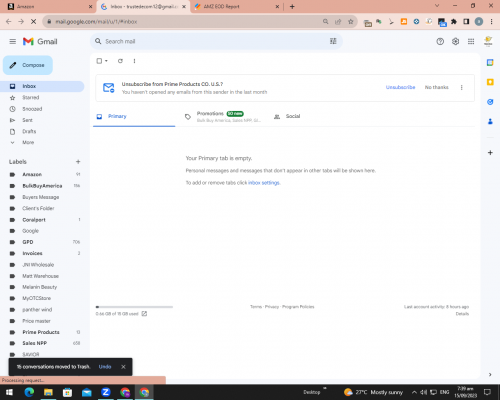Expand the More sidebar section
The height and width of the screenshot is (400, 500).
pyautogui.click(x=28, y=142)
